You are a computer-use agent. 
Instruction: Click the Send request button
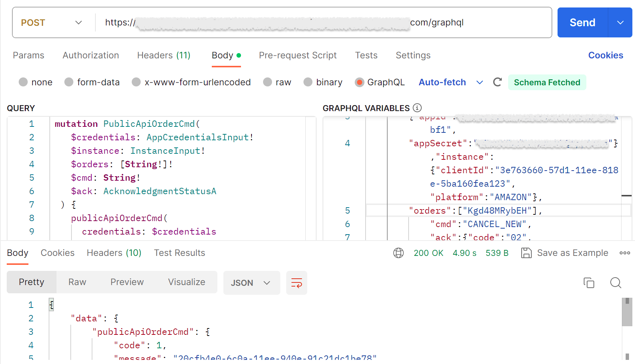(x=582, y=23)
